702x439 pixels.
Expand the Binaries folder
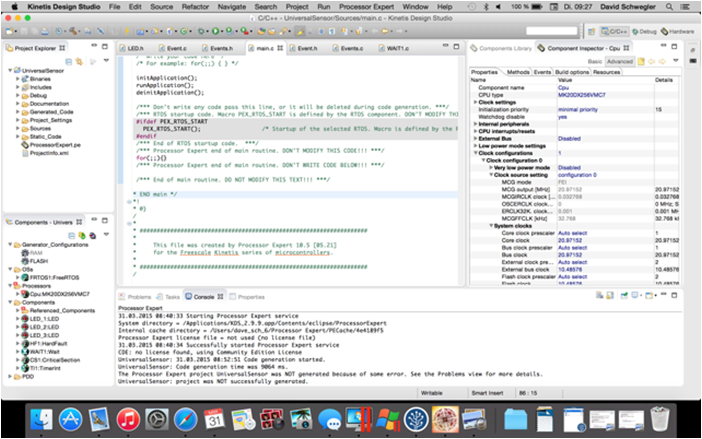(18, 79)
